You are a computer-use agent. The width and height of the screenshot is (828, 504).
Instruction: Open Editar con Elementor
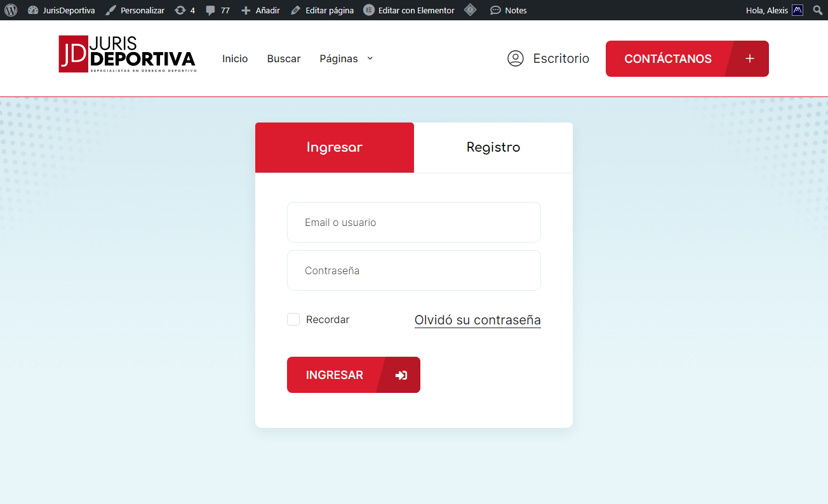coord(410,10)
